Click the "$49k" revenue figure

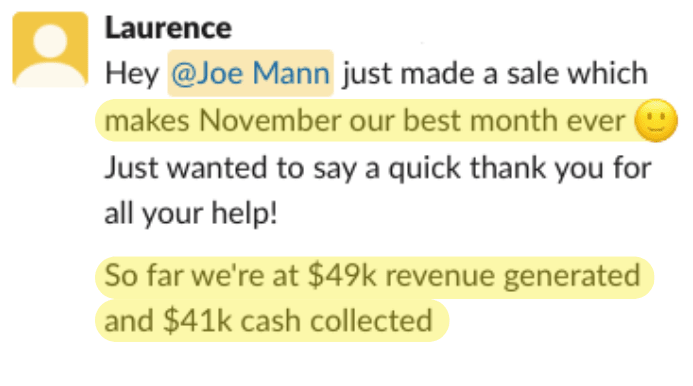click(342, 275)
